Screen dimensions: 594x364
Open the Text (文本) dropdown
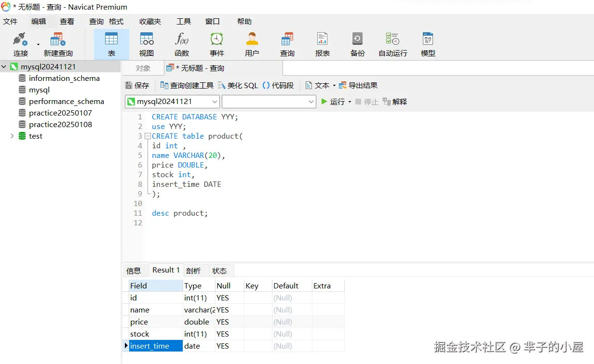320,85
